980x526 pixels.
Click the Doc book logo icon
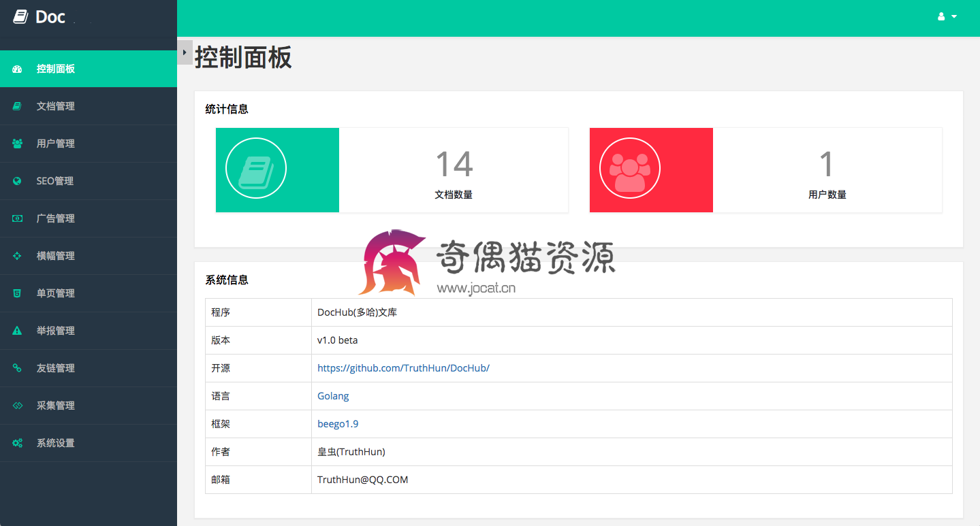(x=21, y=17)
